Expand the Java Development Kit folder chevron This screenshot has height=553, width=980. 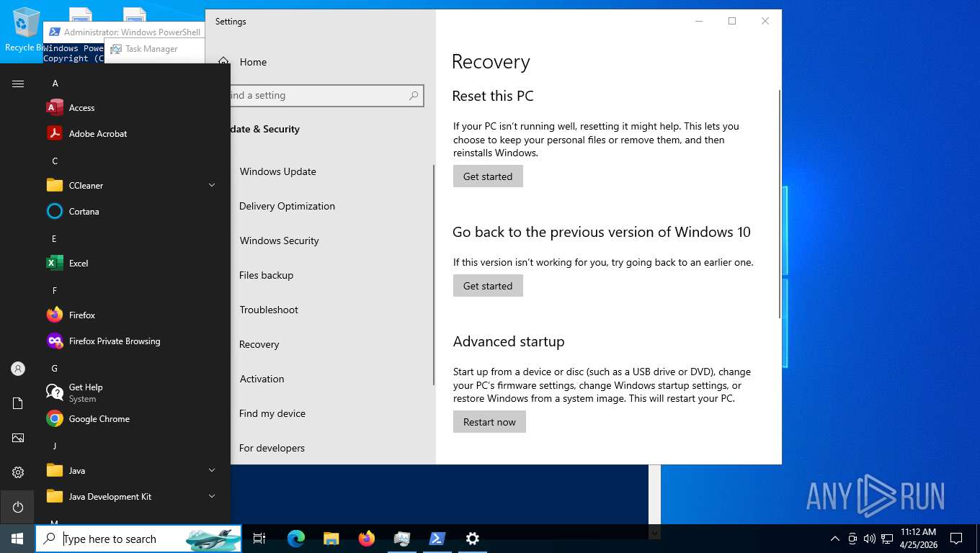click(212, 497)
